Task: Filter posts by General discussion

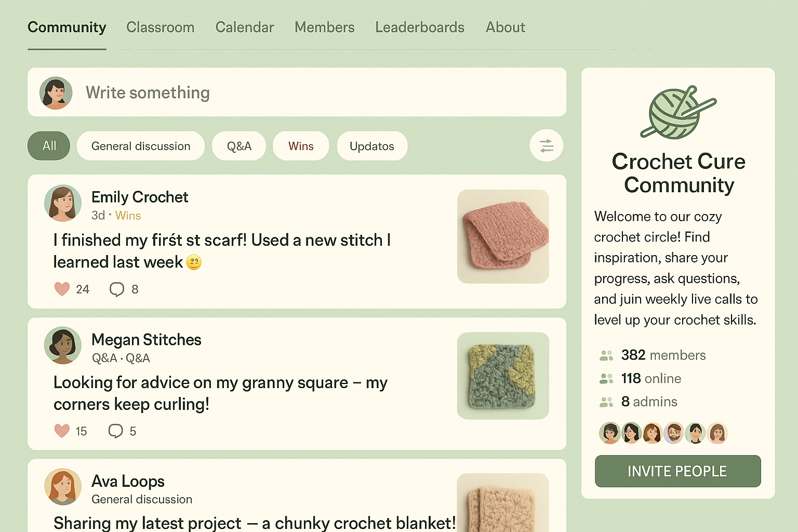Action: pyautogui.click(x=141, y=146)
